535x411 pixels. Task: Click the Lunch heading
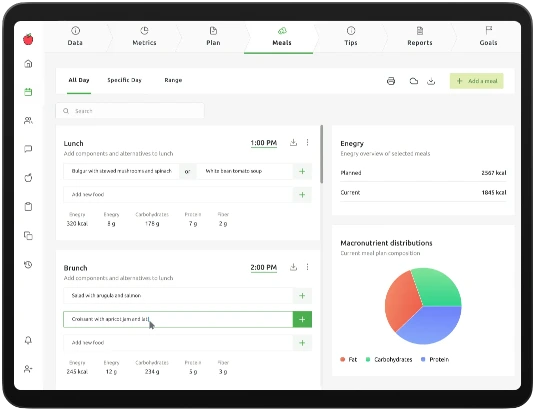tap(73, 143)
